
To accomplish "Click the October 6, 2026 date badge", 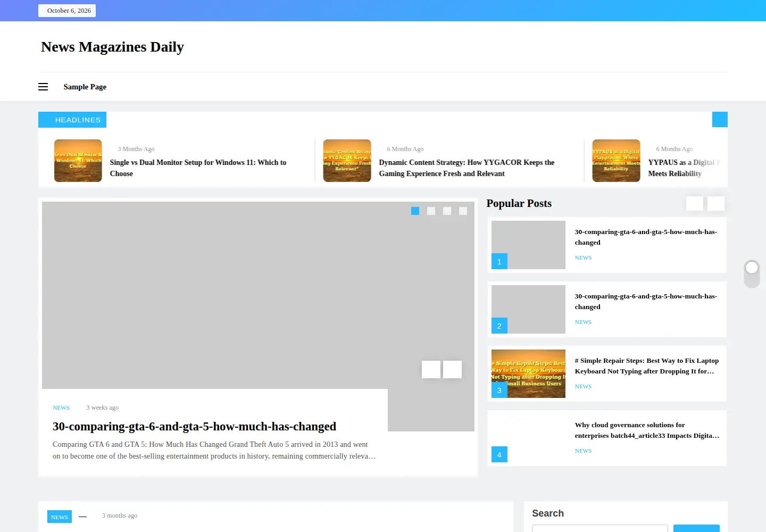I will (67, 11).
